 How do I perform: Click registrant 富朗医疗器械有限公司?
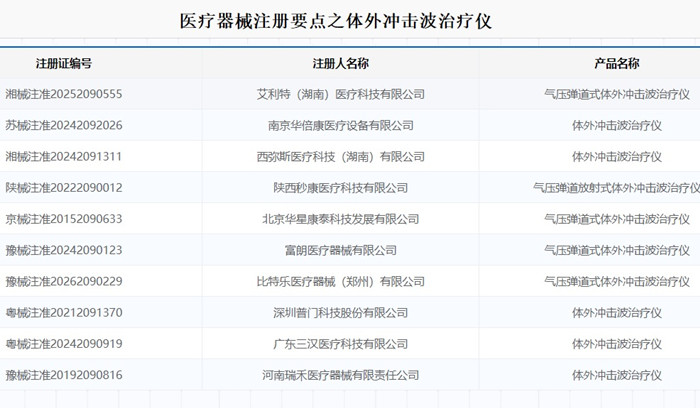[x=341, y=250]
